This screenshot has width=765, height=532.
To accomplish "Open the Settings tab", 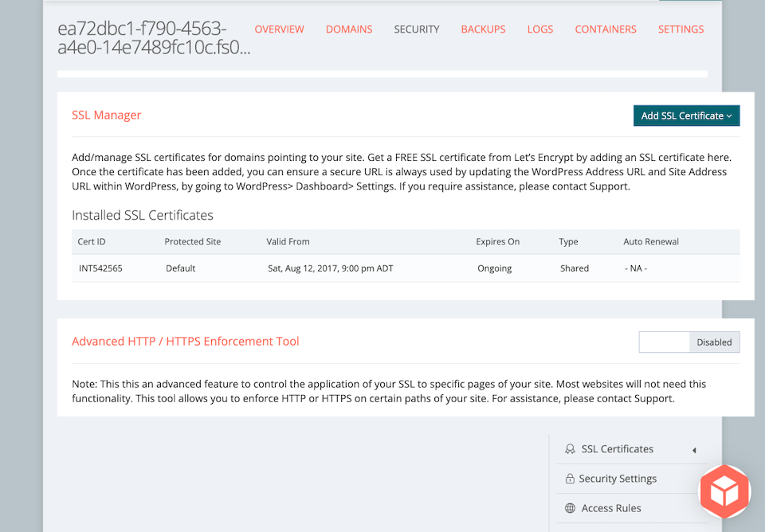I will [681, 29].
